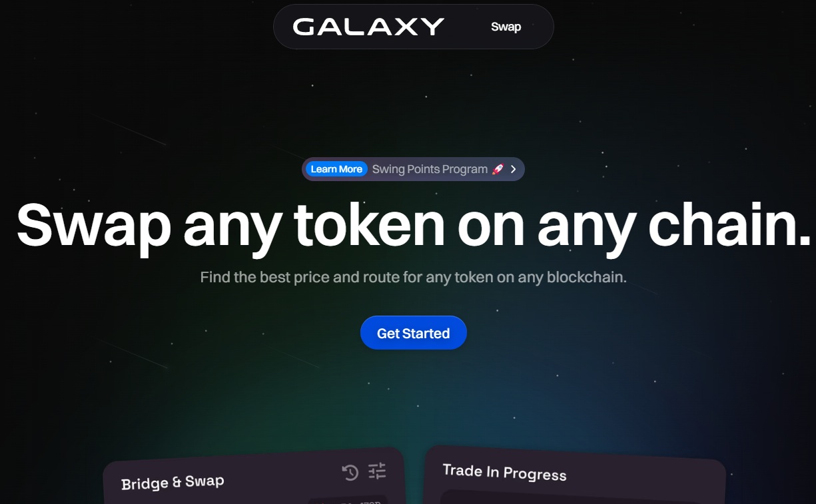Click the word "token" in the headline
816x504 pixels.
point(369,223)
